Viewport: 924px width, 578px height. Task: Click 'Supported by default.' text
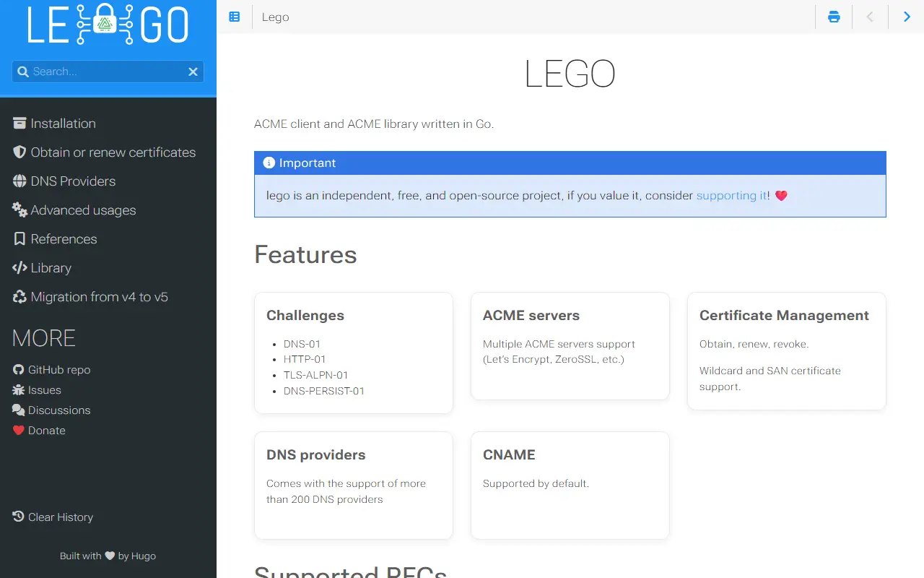coord(536,483)
